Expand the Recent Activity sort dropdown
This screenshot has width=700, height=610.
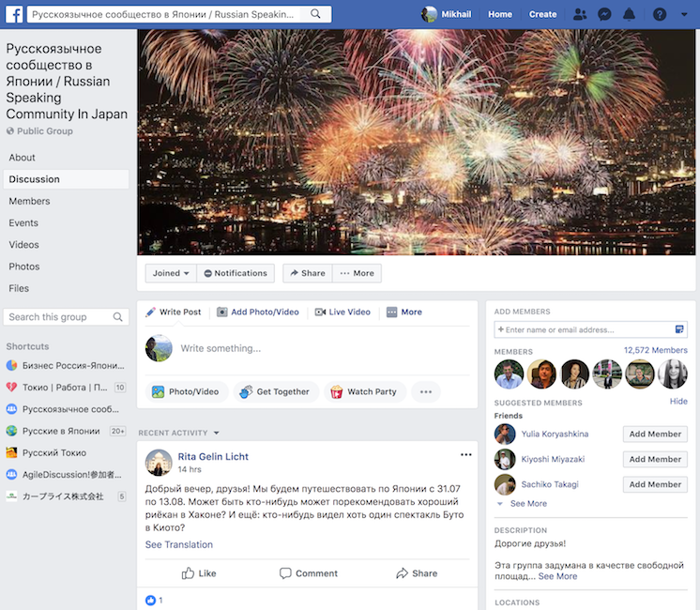pos(178,434)
